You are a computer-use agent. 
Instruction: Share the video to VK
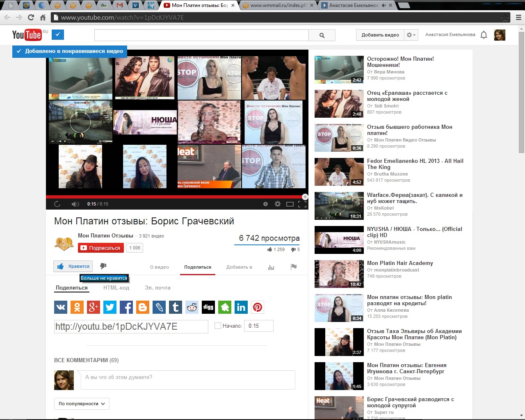point(61,307)
